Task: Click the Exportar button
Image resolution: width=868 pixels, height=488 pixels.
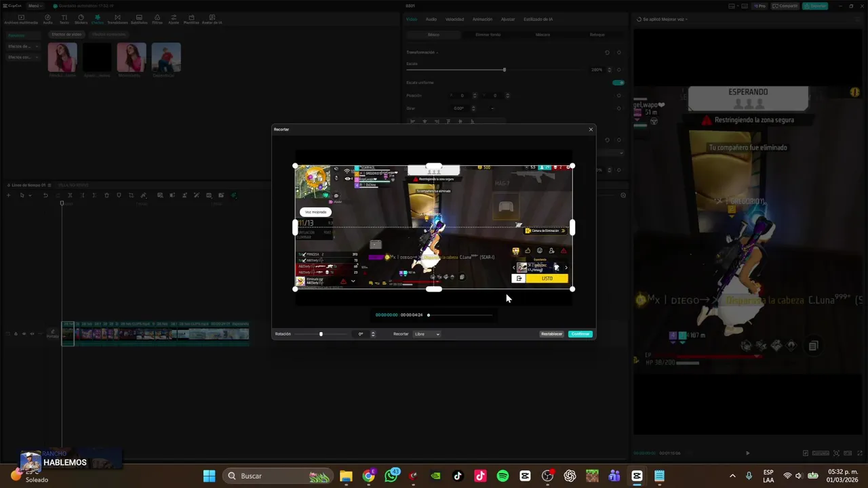Action: 814,5
